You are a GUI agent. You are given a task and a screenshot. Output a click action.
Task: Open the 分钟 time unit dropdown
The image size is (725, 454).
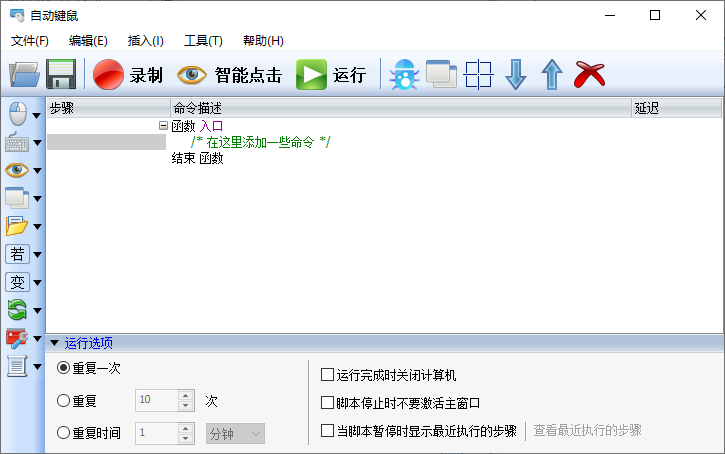[x=235, y=434]
